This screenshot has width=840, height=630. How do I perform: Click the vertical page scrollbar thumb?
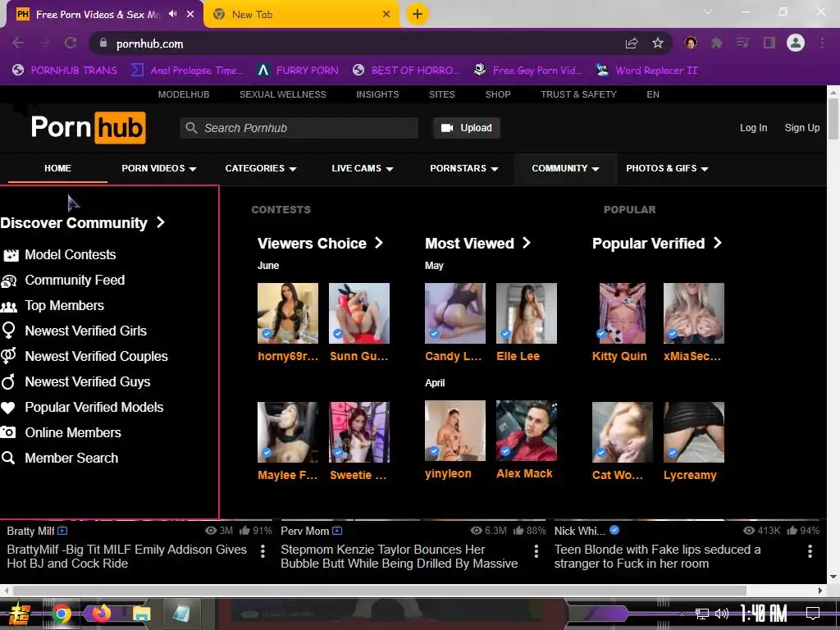[833, 118]
